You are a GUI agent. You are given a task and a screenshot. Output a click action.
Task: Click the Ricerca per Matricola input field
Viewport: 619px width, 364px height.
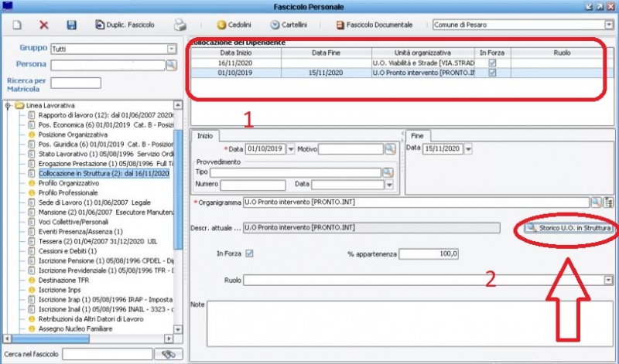pyautogui.click(x=76, y=83)
